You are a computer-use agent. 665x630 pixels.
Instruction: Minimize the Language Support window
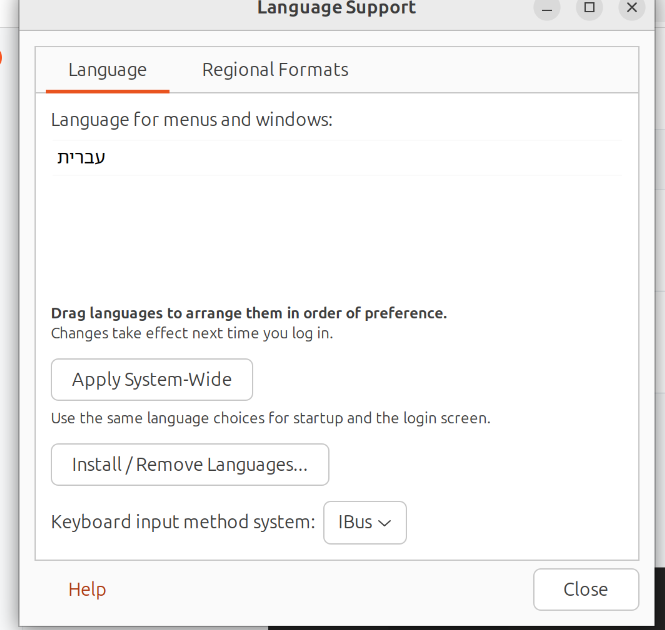[547, 8]
